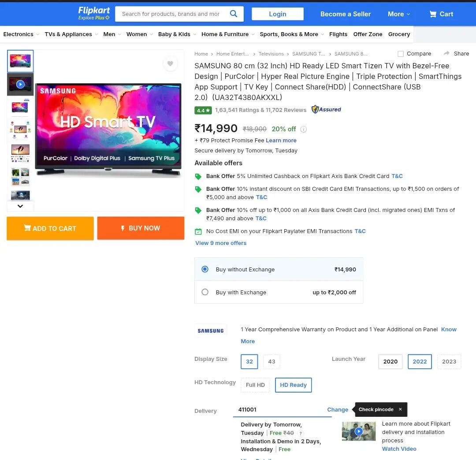Screen dimensions: 476x460
Task: Click delivery charge question mark icon
Action: point(301,434)
